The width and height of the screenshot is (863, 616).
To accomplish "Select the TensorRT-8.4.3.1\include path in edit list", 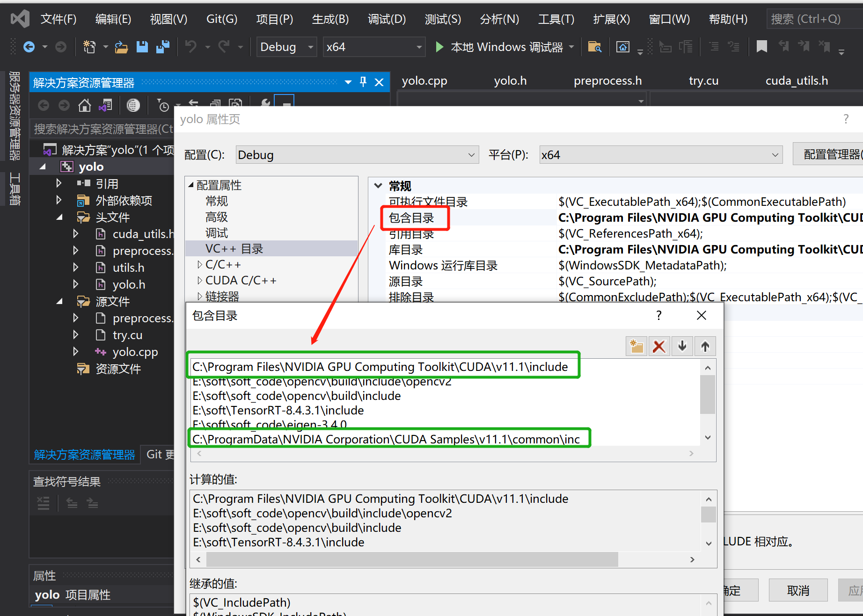I will tap(278, 410).
